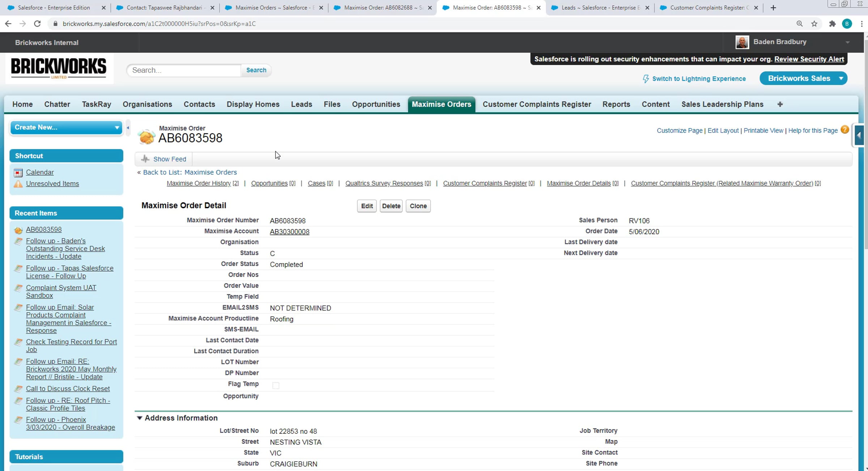Image resolution: width=868 pixels, height=471 pixels.
Task: Bookmark this page with star icon
Action: tap(814, 24)
